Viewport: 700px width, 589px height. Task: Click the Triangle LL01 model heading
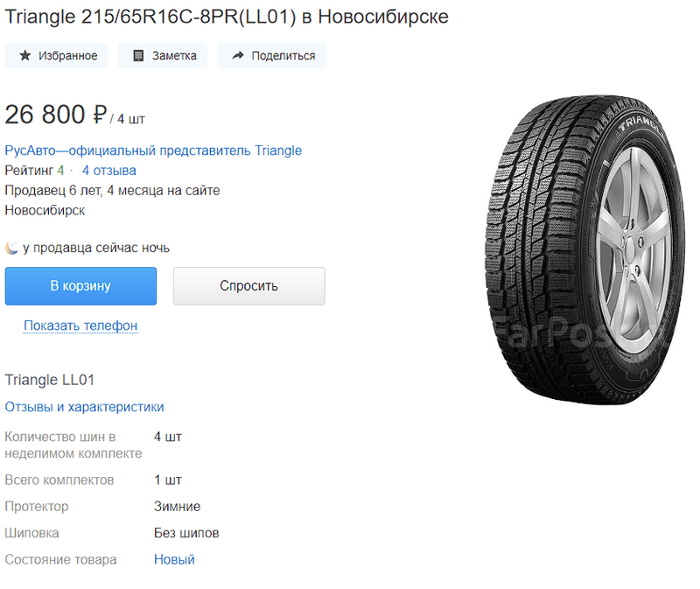[x=49, y=380]
